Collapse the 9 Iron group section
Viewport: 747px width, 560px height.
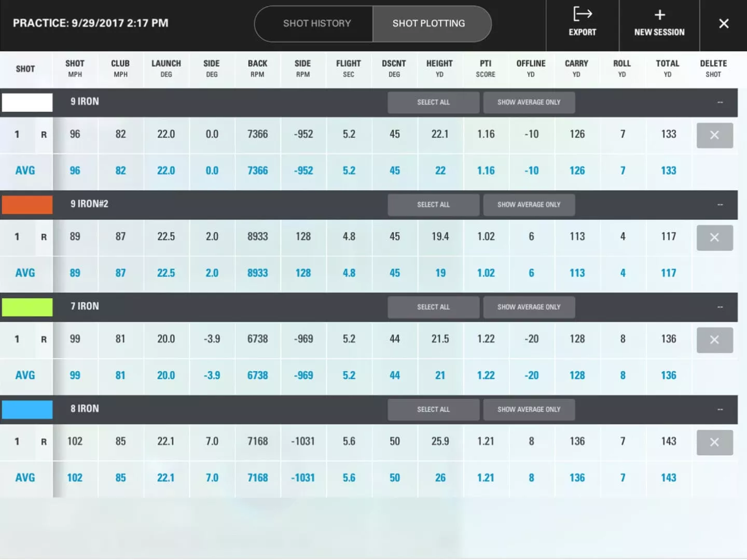pos(720,103)
